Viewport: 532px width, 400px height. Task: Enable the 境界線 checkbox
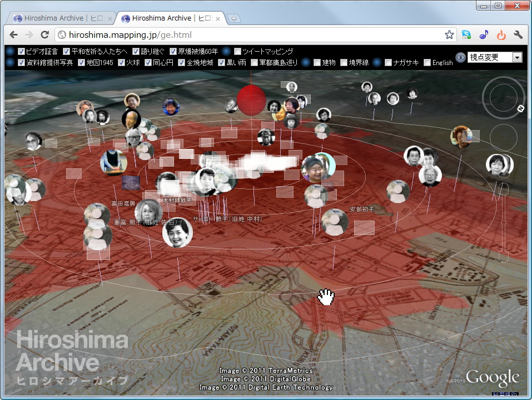click(344, 63)
